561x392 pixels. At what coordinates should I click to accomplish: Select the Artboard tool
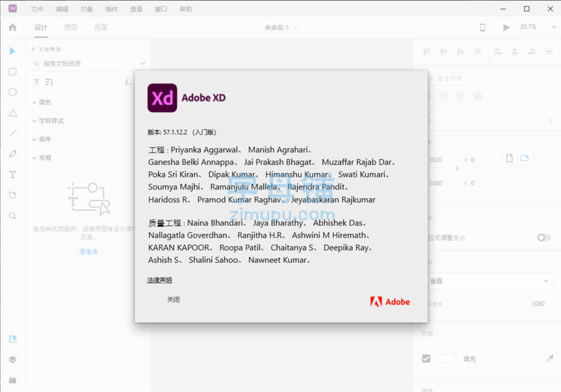click(13, 195)
